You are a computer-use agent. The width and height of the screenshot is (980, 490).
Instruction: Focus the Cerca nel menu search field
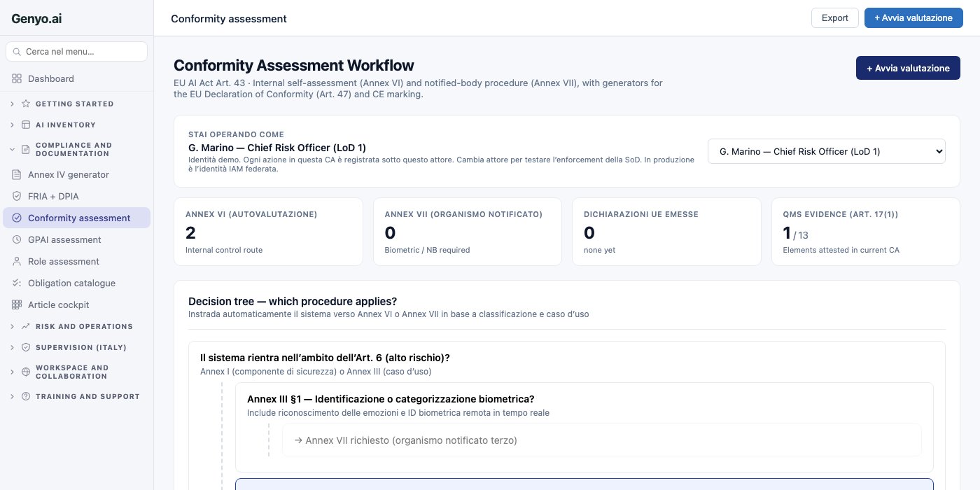pyautogui.click(x=76, y=52)
